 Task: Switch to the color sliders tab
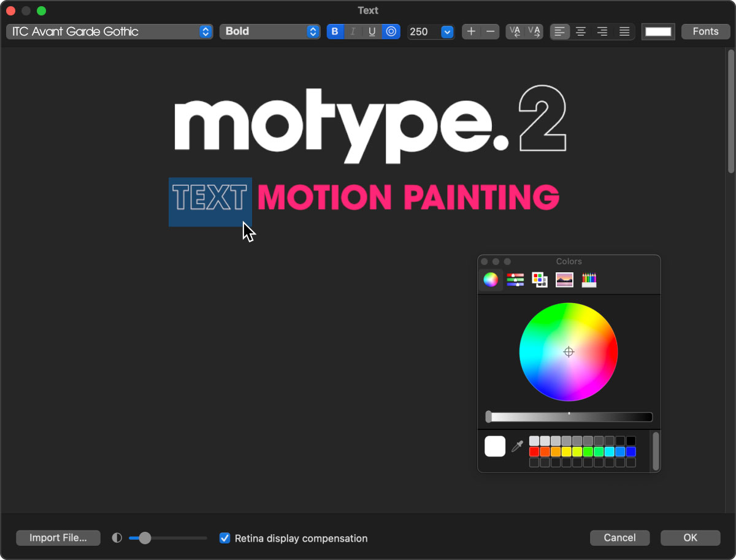point(515,280)
